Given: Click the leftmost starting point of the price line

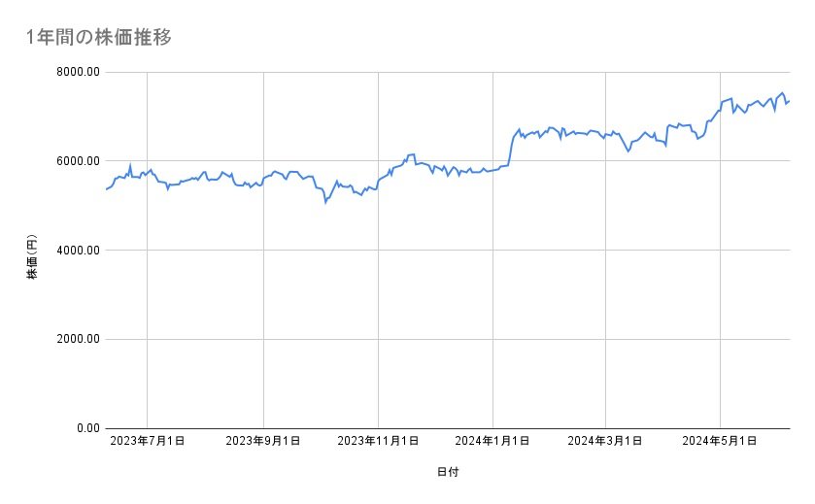Looking at the screenshot, I should point(106,189).
